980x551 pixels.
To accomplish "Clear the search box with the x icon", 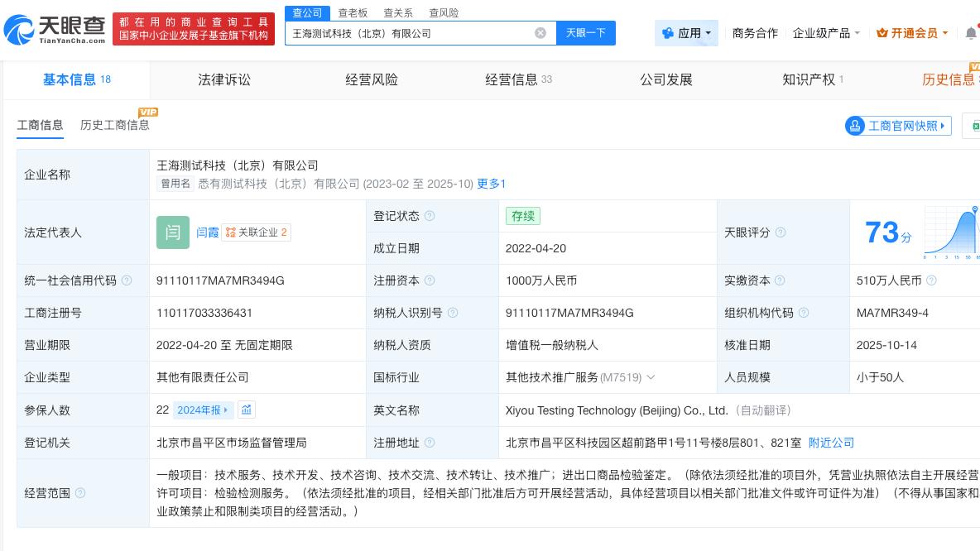I will (x=540, y=32).
